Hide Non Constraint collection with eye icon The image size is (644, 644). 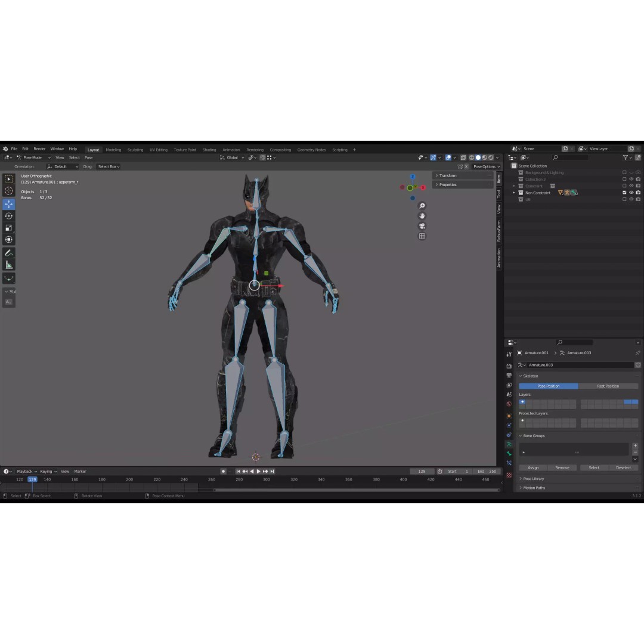pyautogui.click(x=631, y=193)
